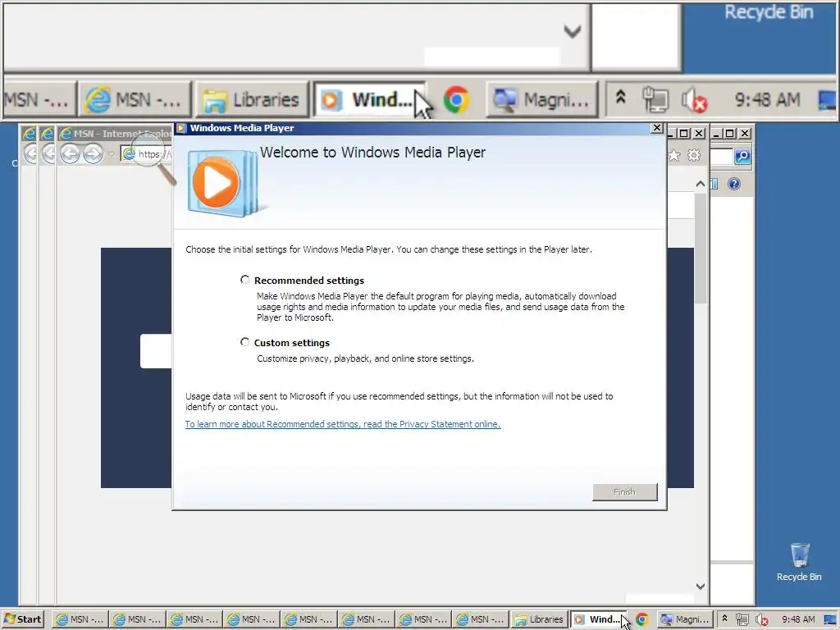Open the Privacy Statement online link
The image size is (840, 630).
[x=343, y=424]
